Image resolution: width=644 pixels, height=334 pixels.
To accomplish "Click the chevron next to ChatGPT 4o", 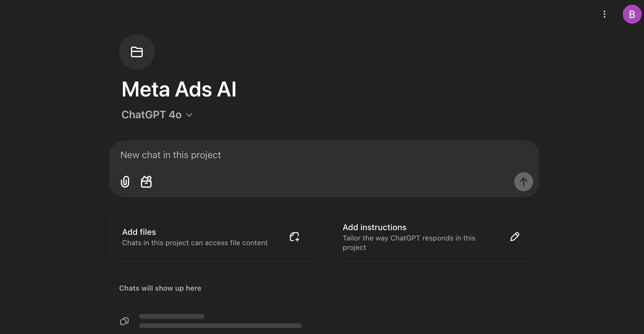I will tap(189, 115).
